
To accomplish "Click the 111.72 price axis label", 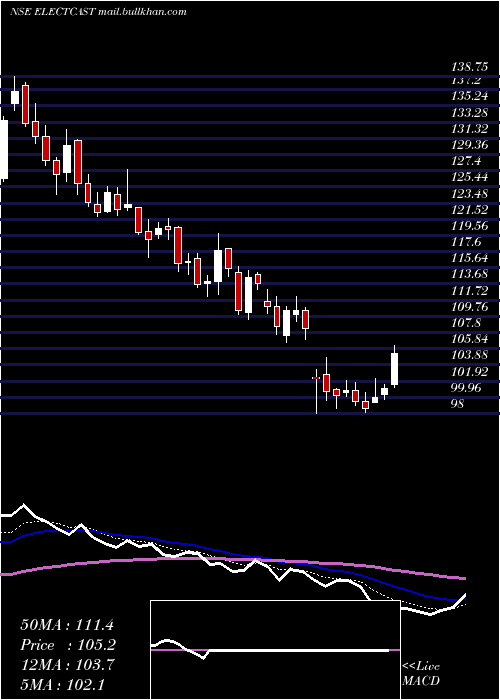I will coord(470,291).
